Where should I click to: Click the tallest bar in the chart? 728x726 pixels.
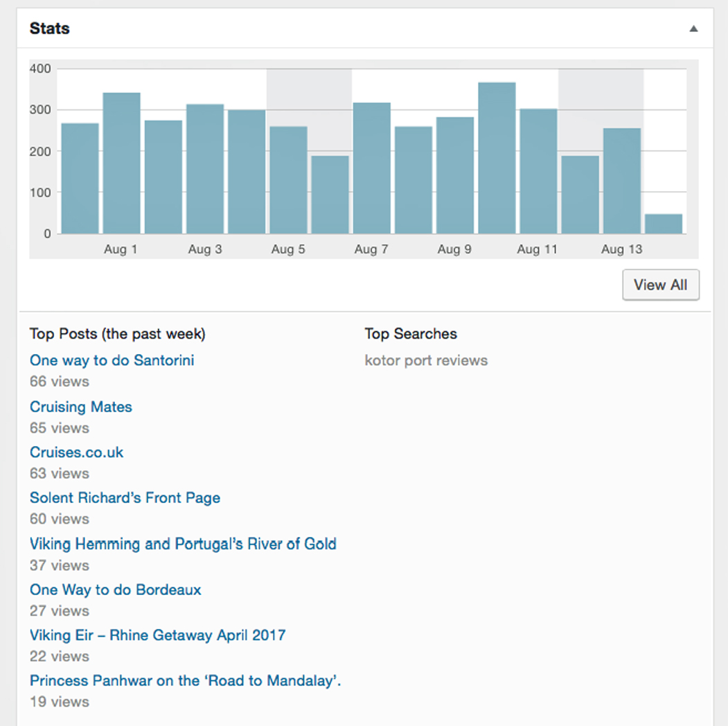coord(497,158)
